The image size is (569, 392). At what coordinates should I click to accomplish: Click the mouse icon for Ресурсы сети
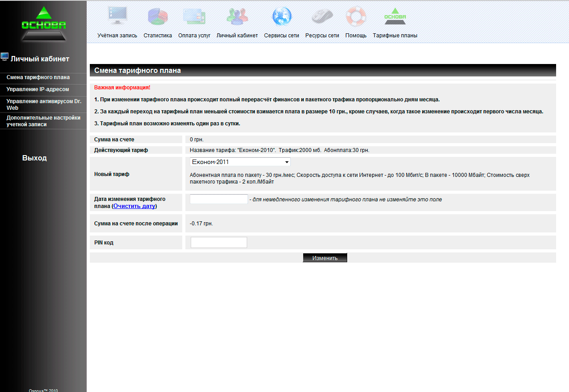click(322, 17)
